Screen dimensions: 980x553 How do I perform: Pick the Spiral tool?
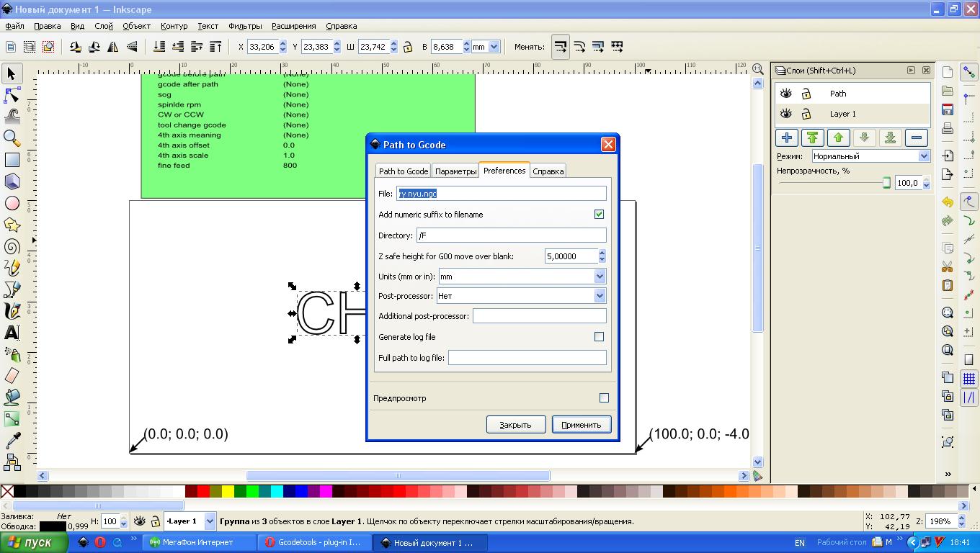[x=12, y=246]
